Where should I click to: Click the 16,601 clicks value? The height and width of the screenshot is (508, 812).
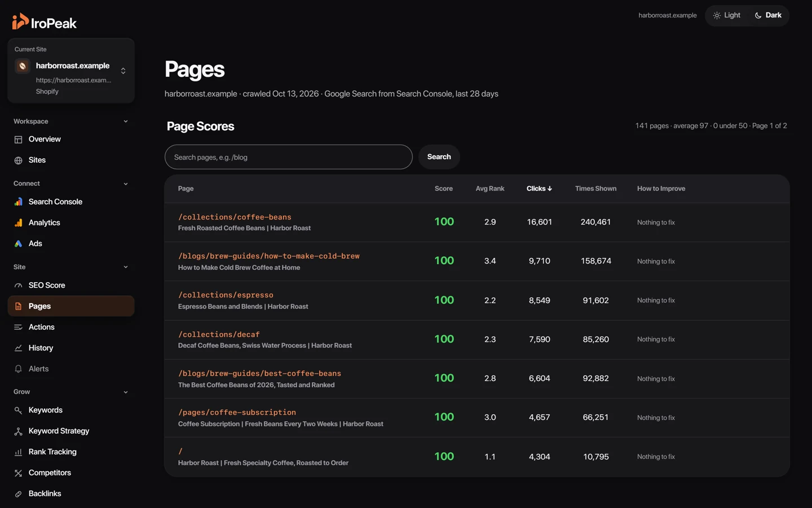pos(539,222)
